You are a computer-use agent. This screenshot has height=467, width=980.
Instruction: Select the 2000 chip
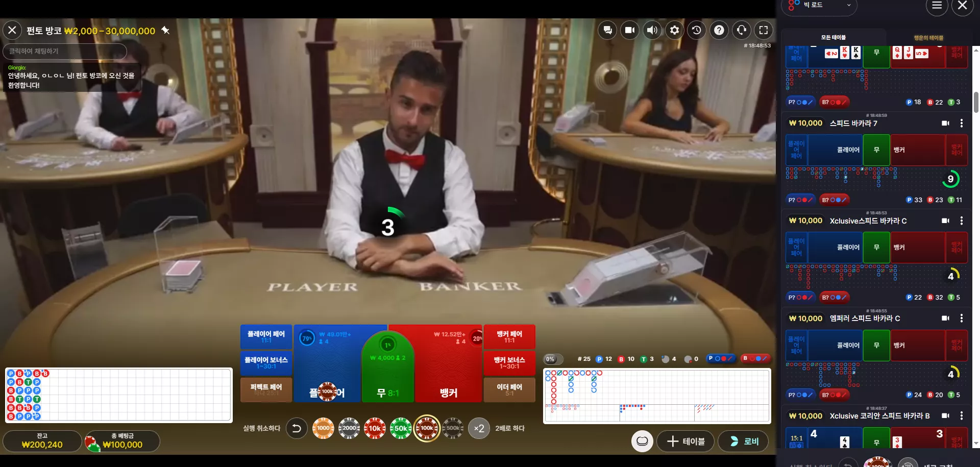pyautogui.click(x=349, y=428)
